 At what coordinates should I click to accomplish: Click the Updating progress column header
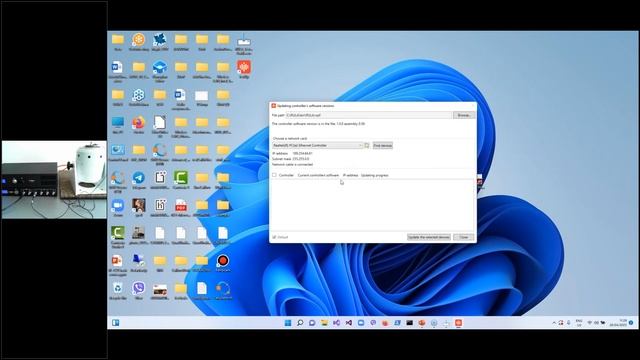coord(375,176)
